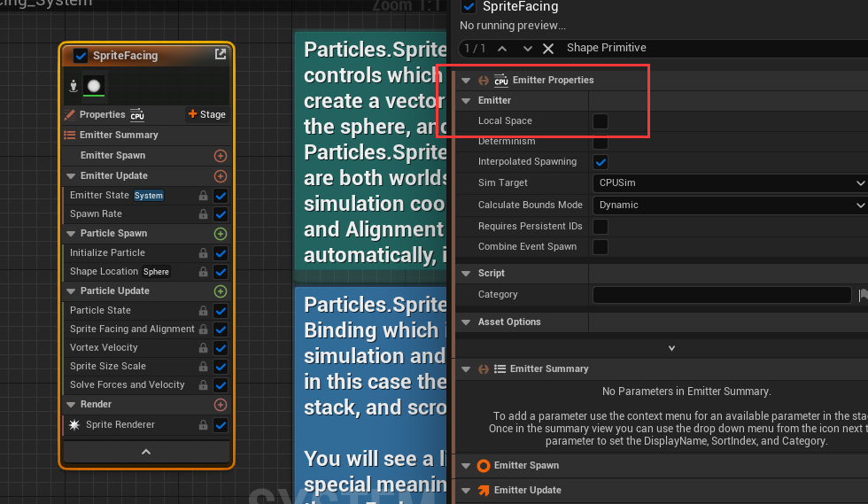Select Sprite Facing and Alignment module

point(132,330)
